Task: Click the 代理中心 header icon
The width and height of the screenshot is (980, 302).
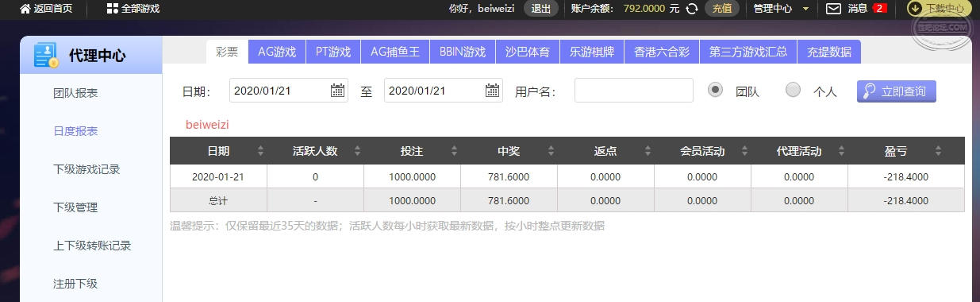Action: (x=46, y=56)
